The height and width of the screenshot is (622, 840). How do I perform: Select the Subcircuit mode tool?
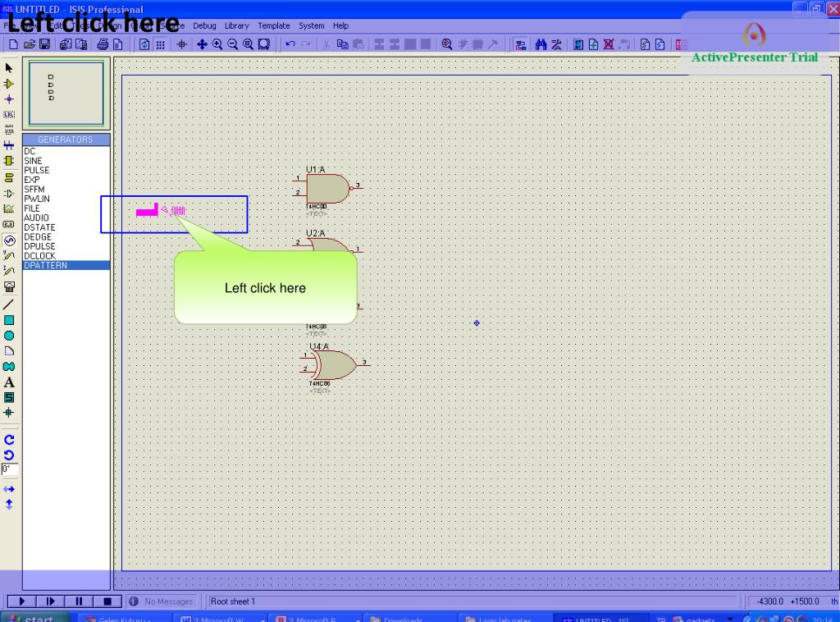point(9,161)
